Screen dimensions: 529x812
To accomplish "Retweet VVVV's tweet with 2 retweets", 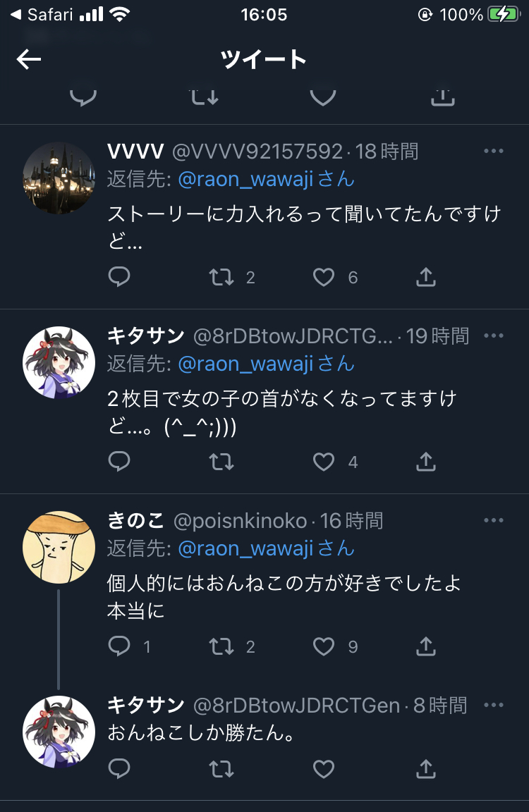I will [x=221, y=277].
